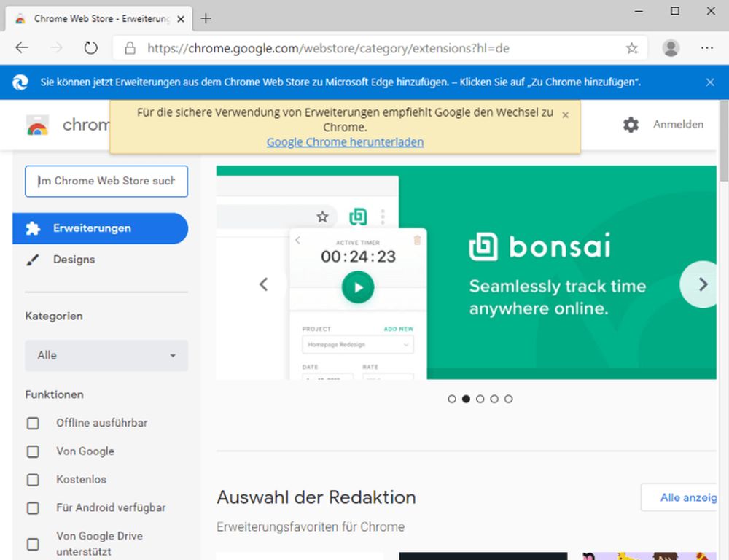Click the browser refresh icon

(x=90, y=48)
